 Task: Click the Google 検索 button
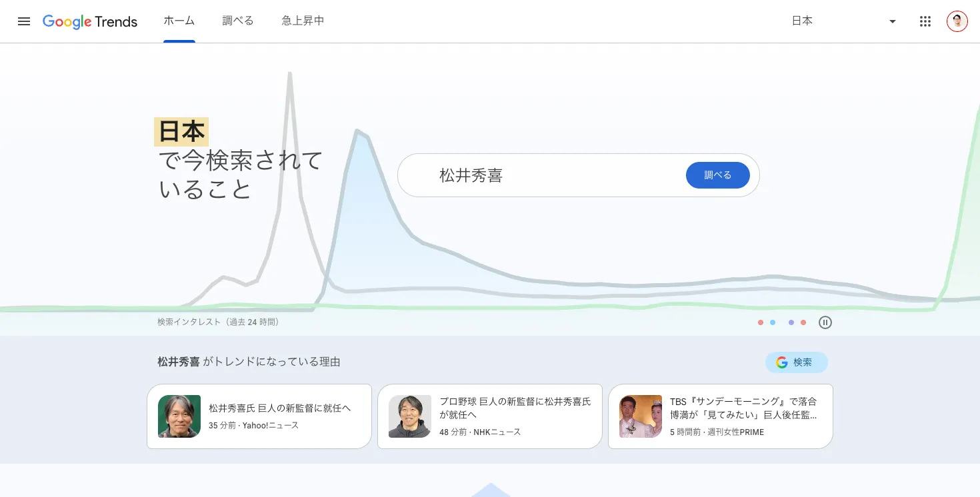797,362
